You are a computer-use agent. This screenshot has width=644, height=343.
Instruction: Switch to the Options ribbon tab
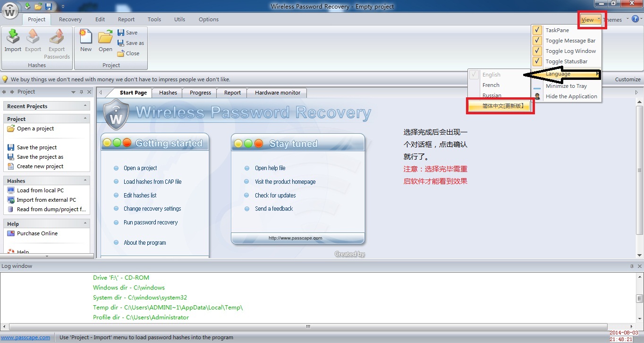pos(209,19)
